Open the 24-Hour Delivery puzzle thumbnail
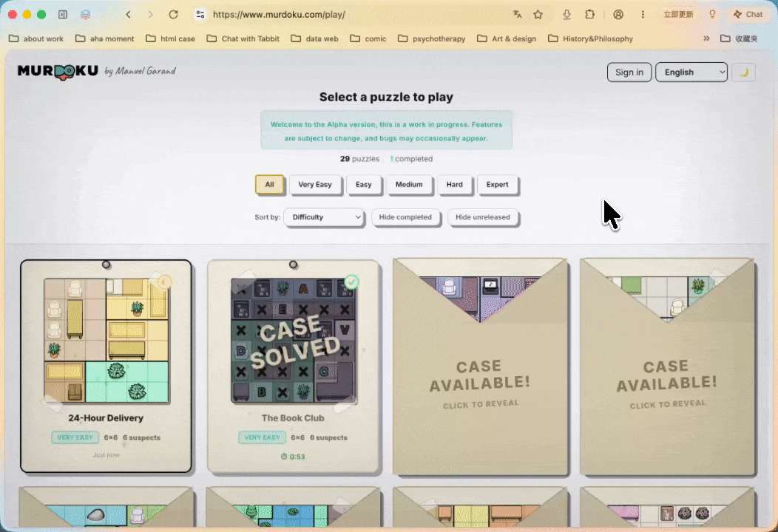This screenshot has width=778, height=532. pos(106,340)
